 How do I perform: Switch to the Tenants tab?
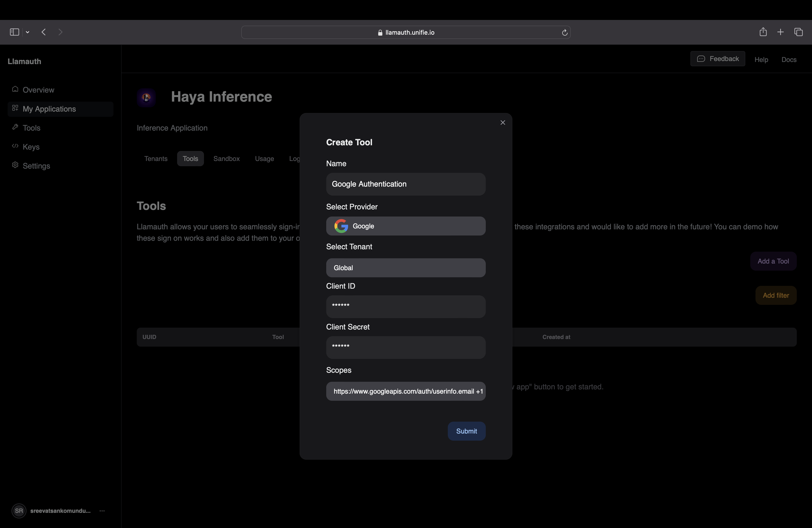(x=156, y=159)
